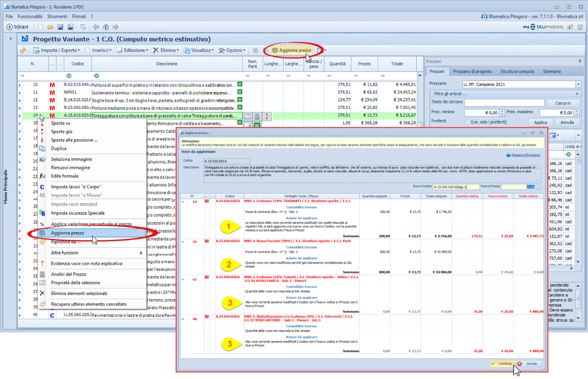Open the Funzionalità menu
The height and width of the screenshot is (379, 588).
(30, 17)
